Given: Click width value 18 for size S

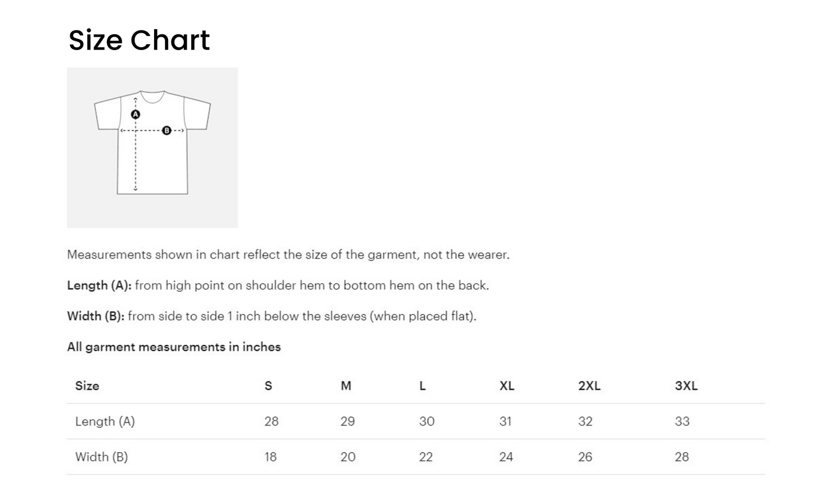Looking at the screenshot, I should point(270,457).
